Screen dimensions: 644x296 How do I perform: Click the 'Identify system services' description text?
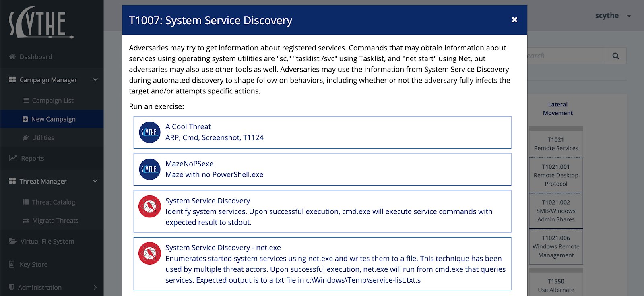[329, 217]
